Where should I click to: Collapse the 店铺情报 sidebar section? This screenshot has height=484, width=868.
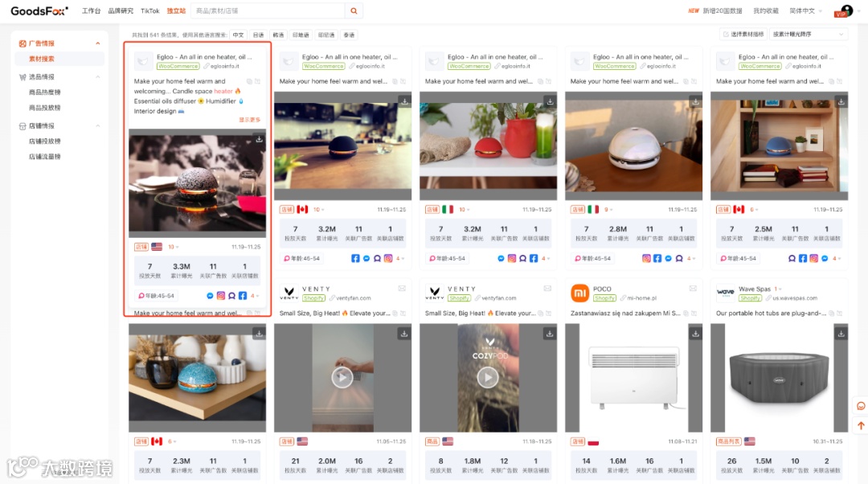98,125
